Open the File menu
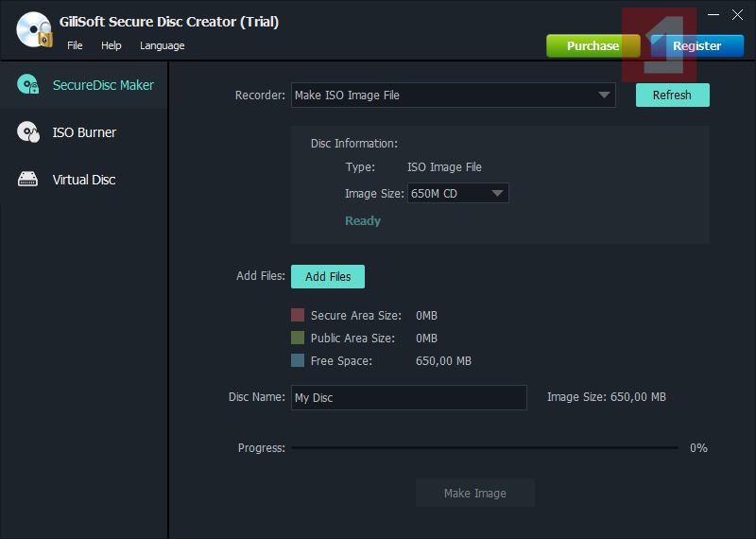 pos(75,45)
